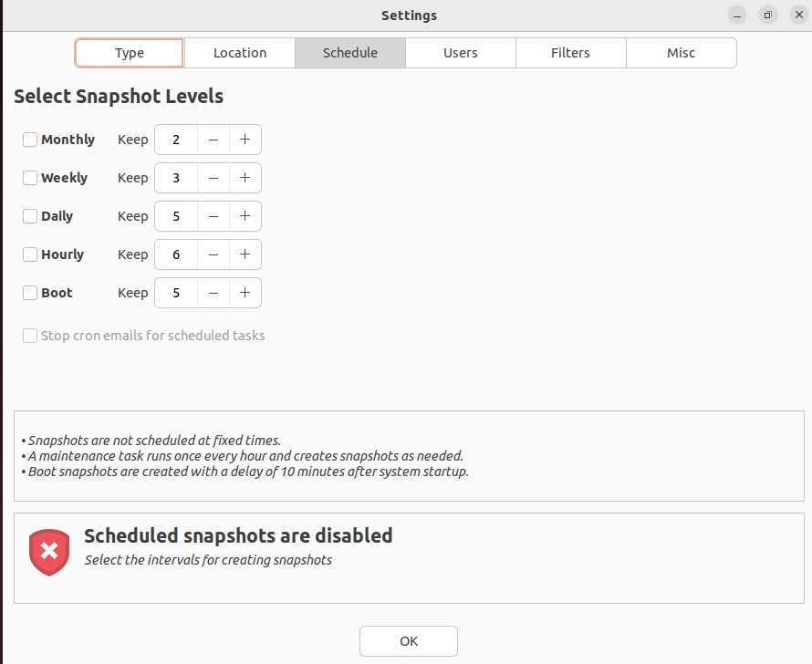Click 'Select Snapshot Levels' heading

click(x=119, y=97)
